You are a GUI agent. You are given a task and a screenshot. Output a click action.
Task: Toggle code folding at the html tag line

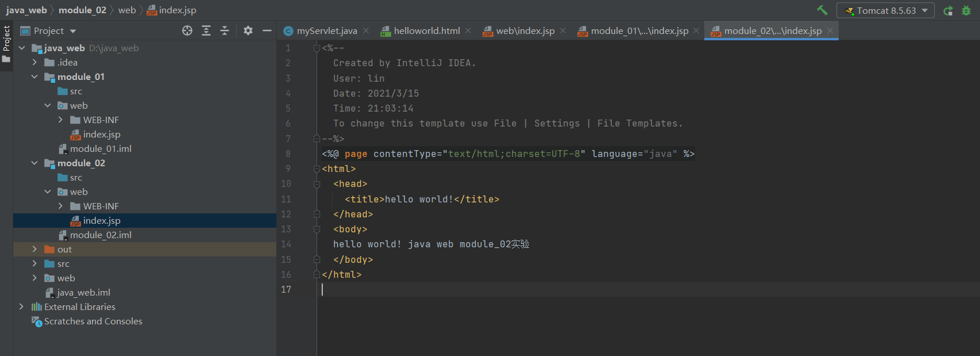[317, 169]
